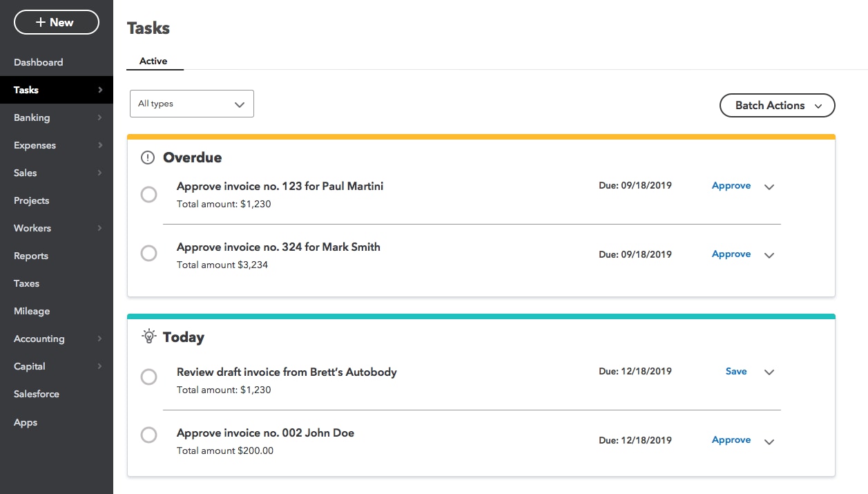
Task: Mark Mark Smith invoice task complete
Action: click(x=148, y=254)
